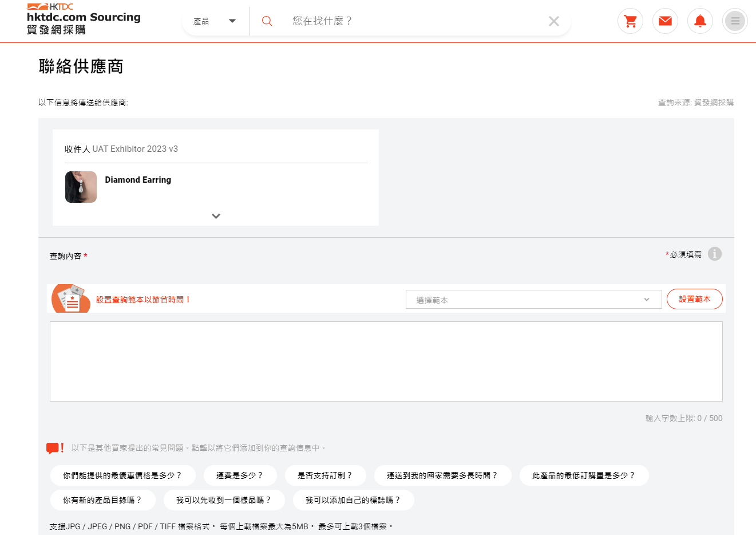Click the 您在找什麼 search field

tap(412, 21)
